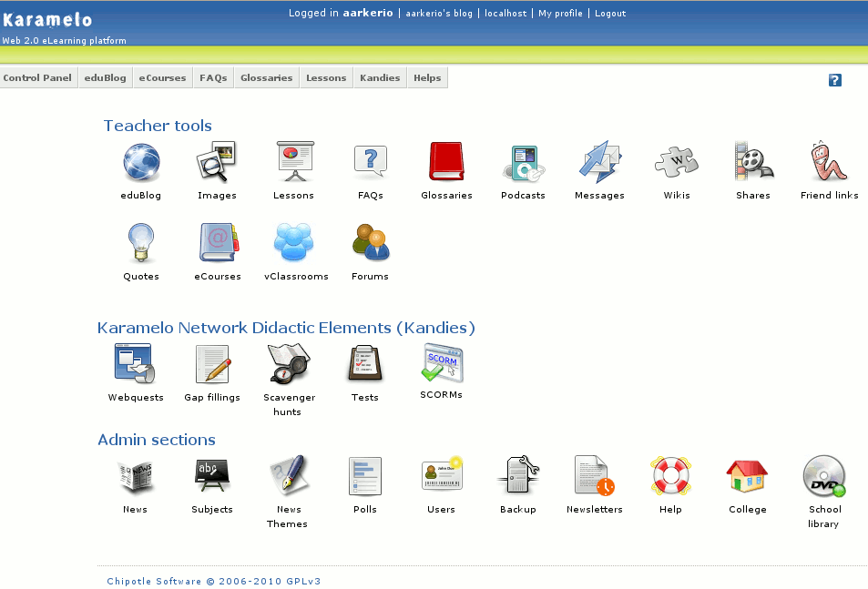Click the localhost header link
Screen dimensions: 868x589
click(505, 14)
